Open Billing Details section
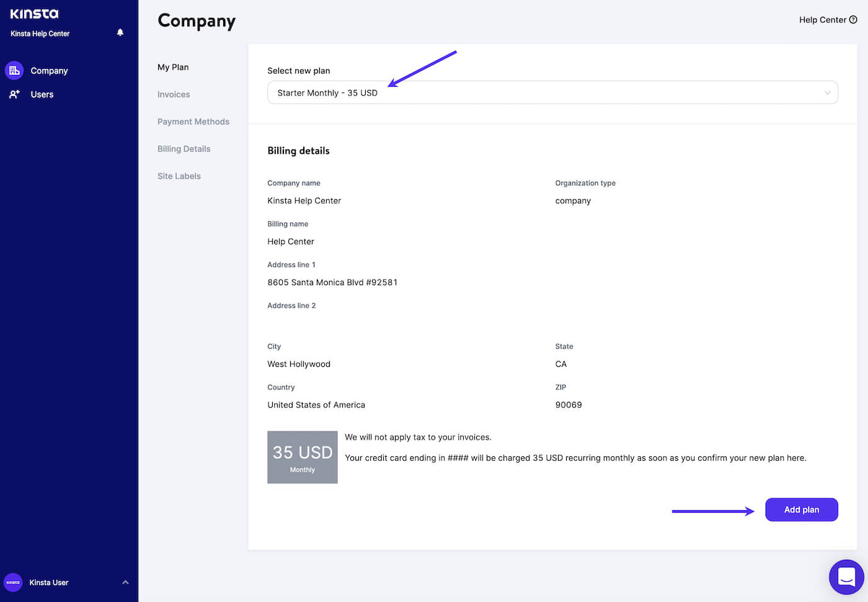Viewport: 868px width, 602px height. coord(184,149)
